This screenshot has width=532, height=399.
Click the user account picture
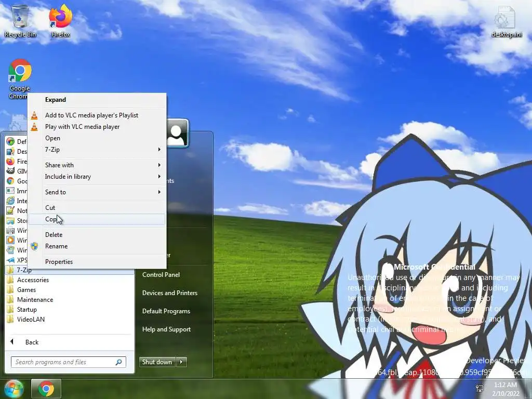pos(177,132)
